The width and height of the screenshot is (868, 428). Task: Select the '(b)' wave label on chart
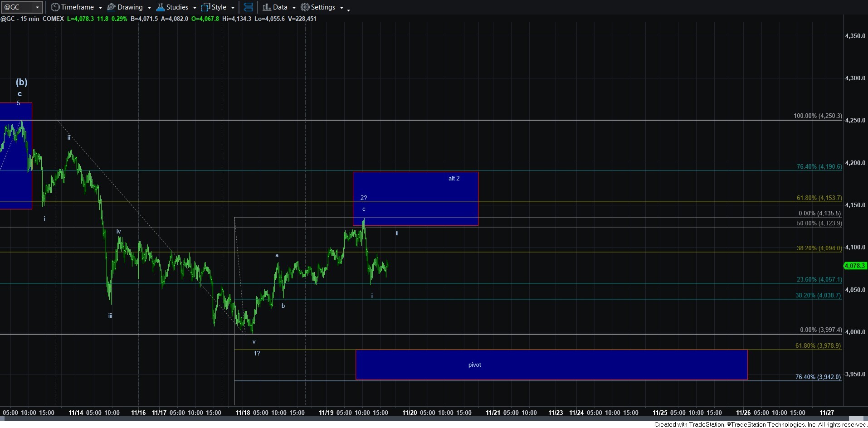point(21,82)
